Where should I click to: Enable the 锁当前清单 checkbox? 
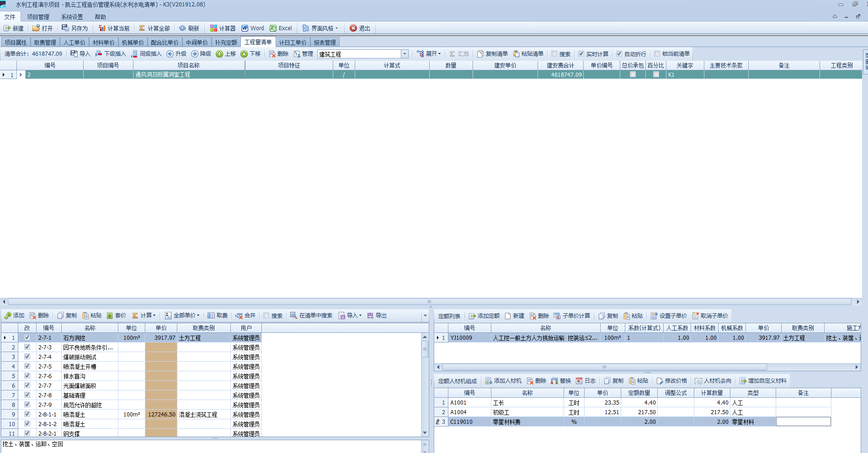657,54
